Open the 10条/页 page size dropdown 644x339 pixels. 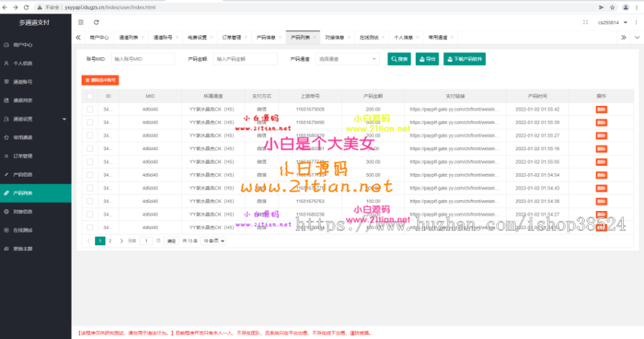[x=213, y=242]
